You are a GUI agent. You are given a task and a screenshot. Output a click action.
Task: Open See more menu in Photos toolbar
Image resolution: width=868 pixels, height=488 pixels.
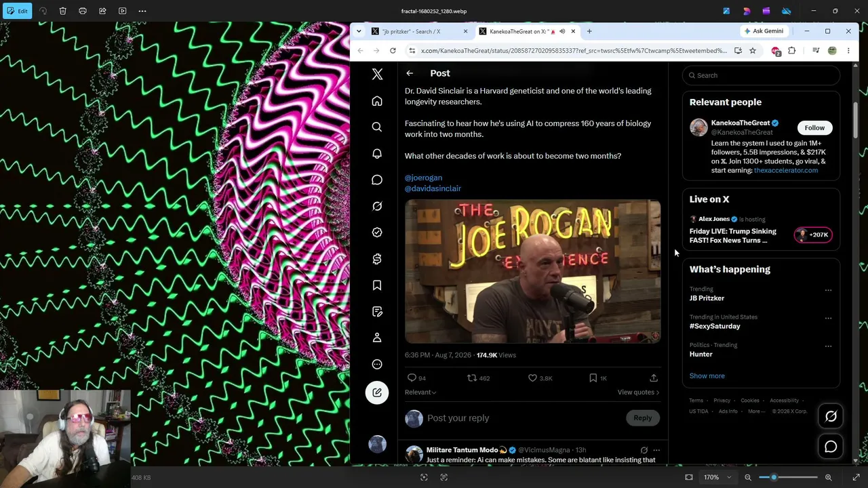(142, 11)
